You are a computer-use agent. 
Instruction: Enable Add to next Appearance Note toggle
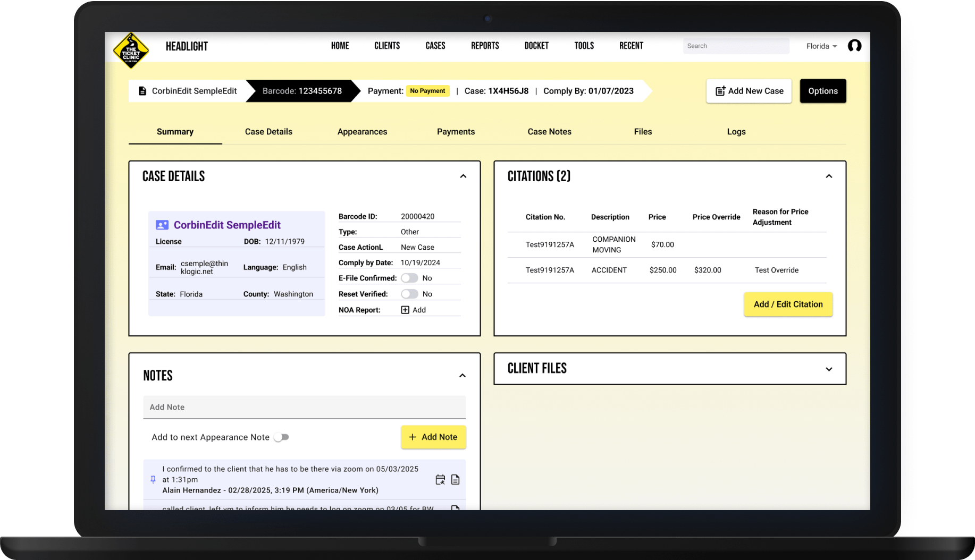[281, 437]
